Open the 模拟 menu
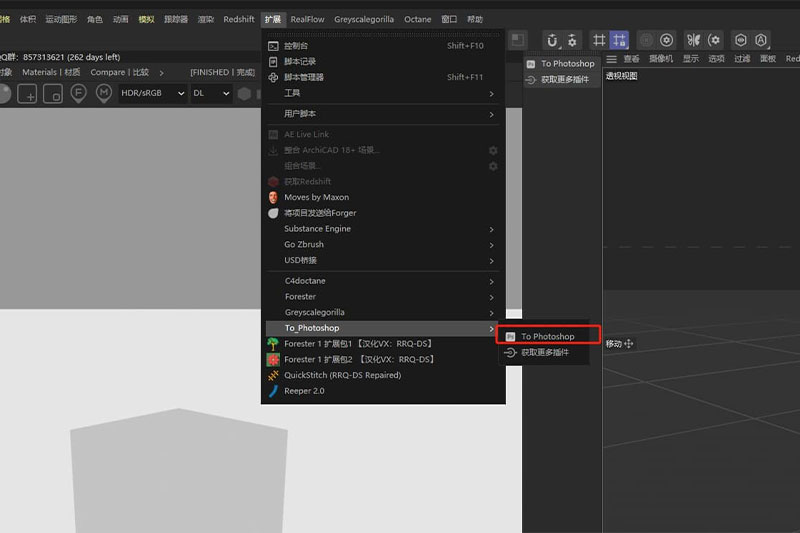This screenshot has height=533, width=800. pyautogui.click(x=146, y=19)
